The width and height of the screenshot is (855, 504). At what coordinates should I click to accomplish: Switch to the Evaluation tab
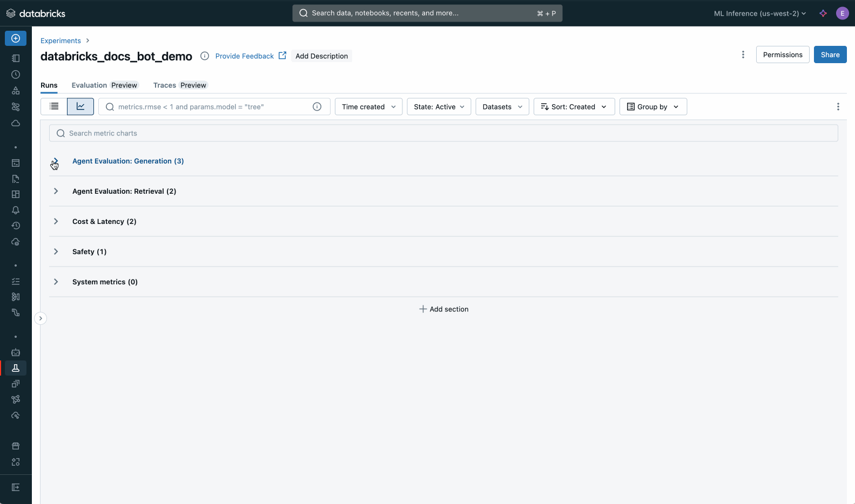click(89, 85)
